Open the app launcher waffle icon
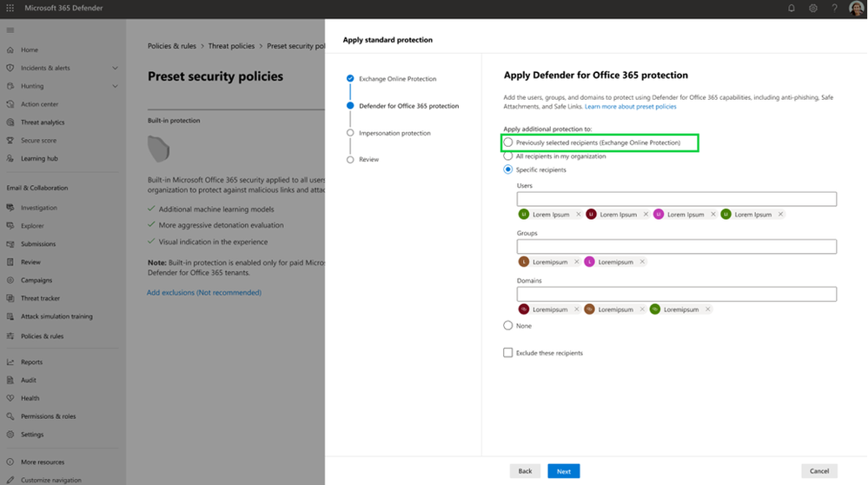Viewport: 868px width, 485px height. [x=10, y=9]
